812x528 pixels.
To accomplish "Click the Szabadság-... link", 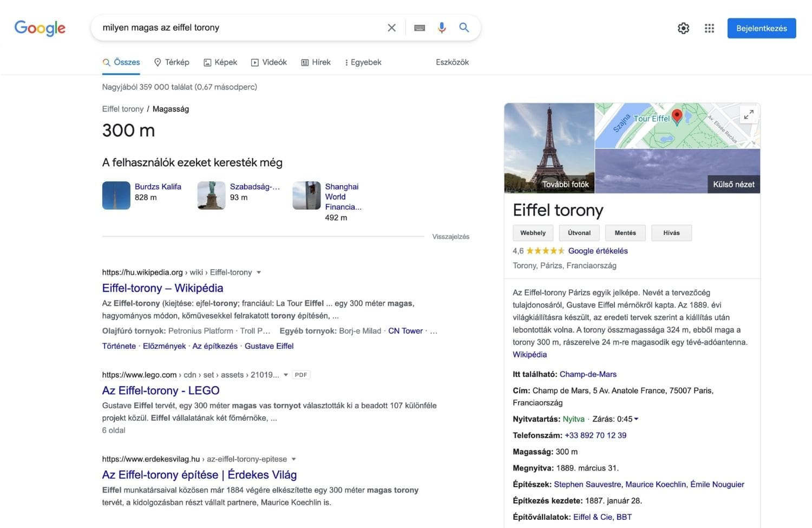I will click(255, 186).
